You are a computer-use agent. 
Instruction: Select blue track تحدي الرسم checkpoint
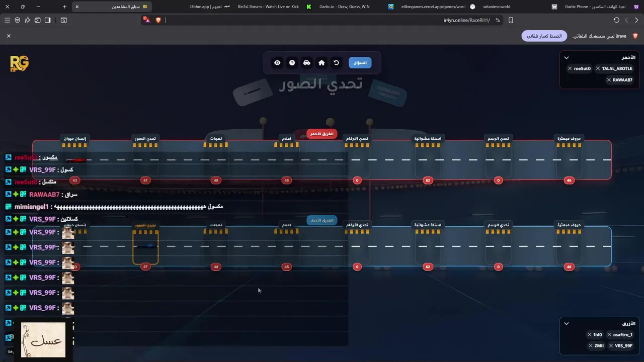[x=499, y=246]
